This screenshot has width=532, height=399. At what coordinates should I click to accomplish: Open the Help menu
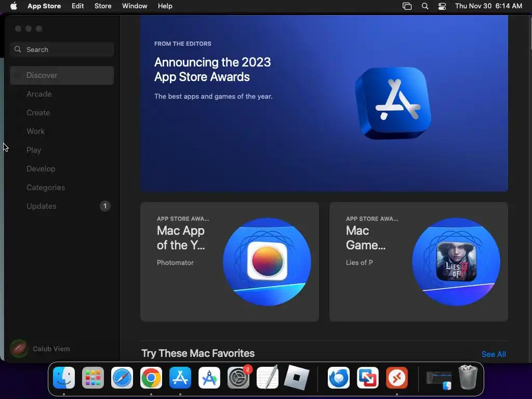point(165,6)
